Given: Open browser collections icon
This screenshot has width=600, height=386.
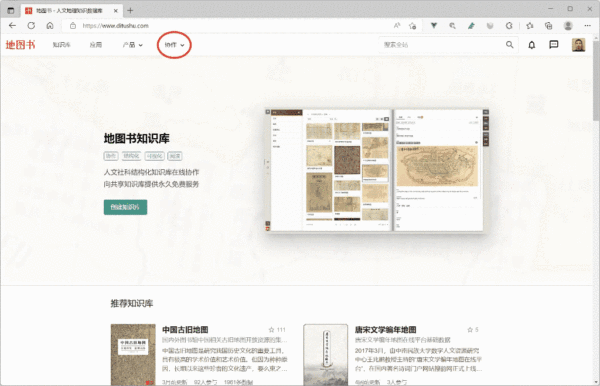Looking at the screenshot, I should (x=548, y=26).
